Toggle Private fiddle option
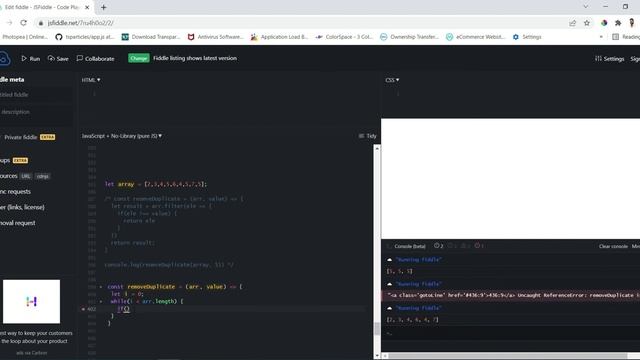This screenshot has width=640, height=360. tap(20, 137)
